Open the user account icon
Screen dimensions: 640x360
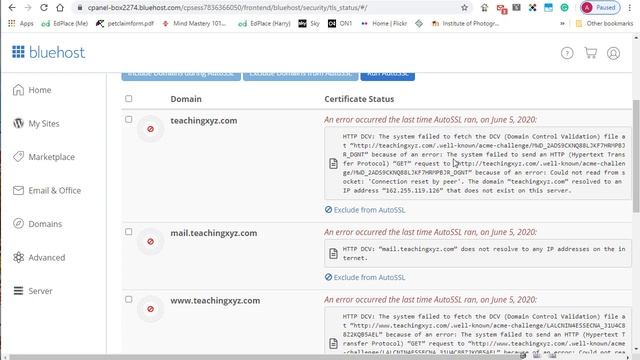click(x=613, y=53)
